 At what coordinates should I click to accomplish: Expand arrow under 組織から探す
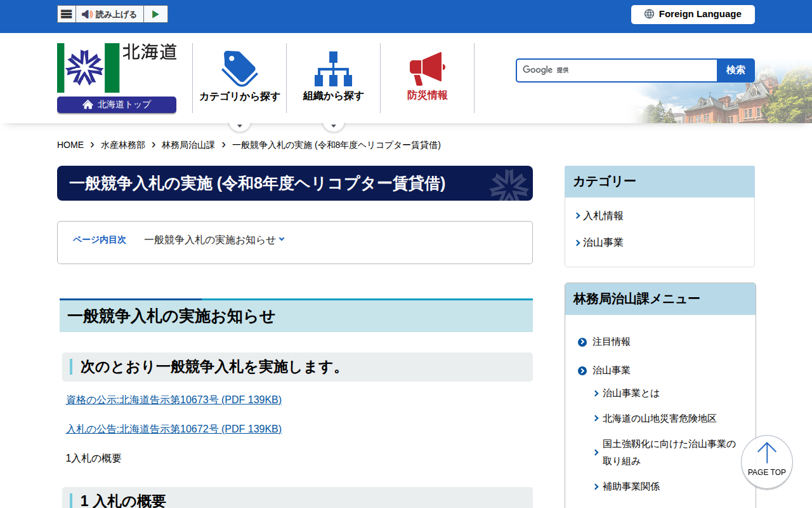[333, 125]
